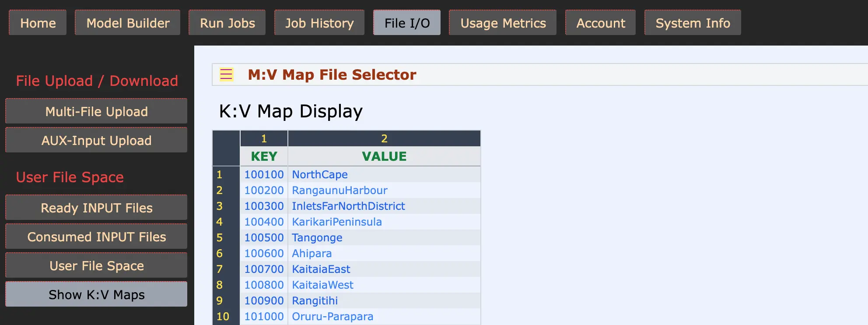Switch to the Run Jobs tab
Screen dimensions: 868x325
pyautogui.click(x=227, y=23)
